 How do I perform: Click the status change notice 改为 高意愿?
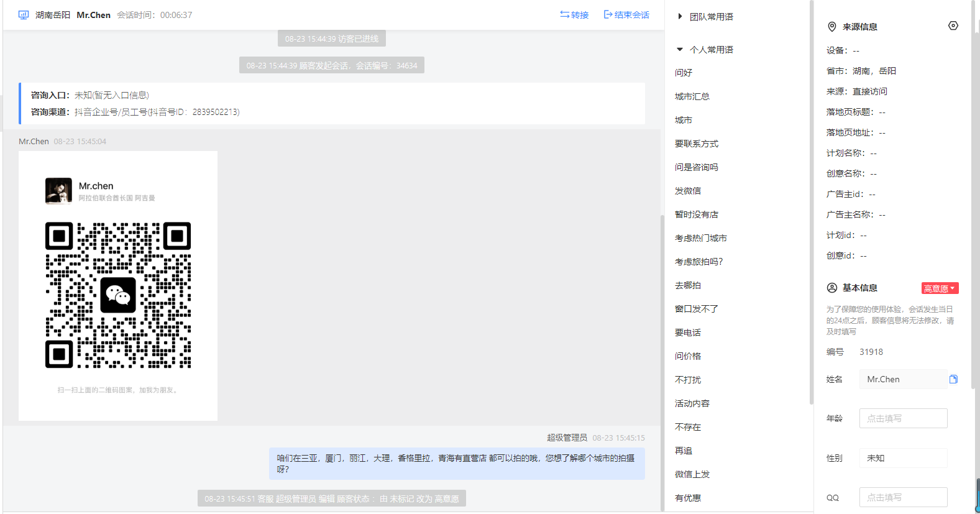click(x=332, y=498)
